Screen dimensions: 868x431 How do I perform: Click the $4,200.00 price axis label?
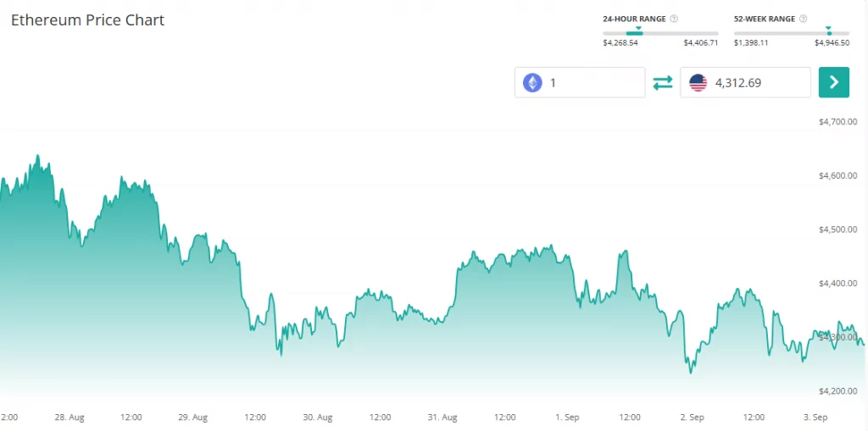[837, 391]
